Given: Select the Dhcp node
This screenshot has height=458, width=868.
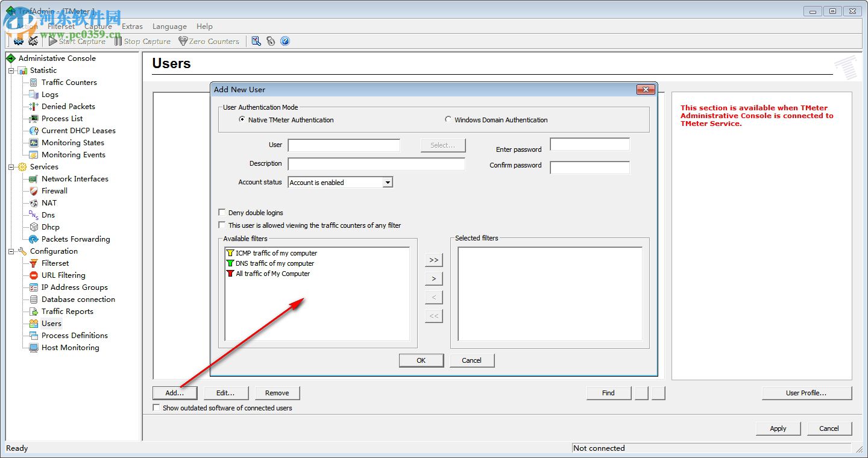Looking at the screenshot, I should (51, 227).
